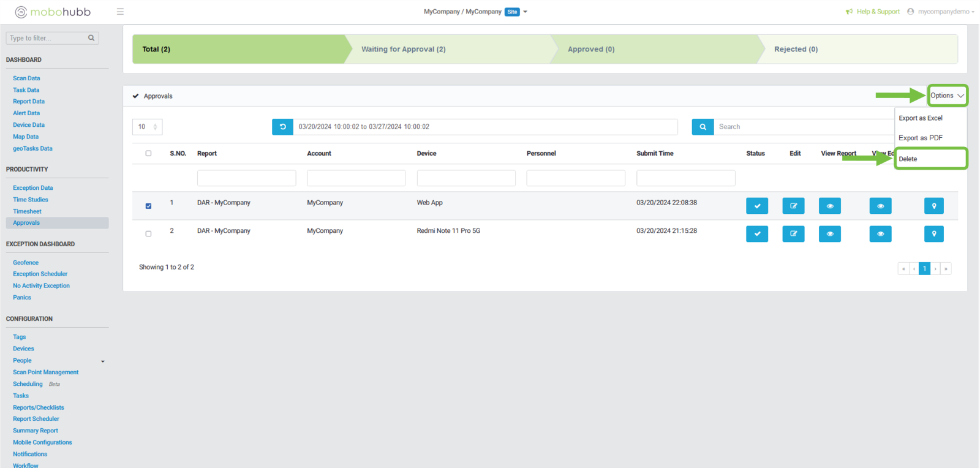Toggle the hamburger sidebar menu icon

click(x=120, y=12)
